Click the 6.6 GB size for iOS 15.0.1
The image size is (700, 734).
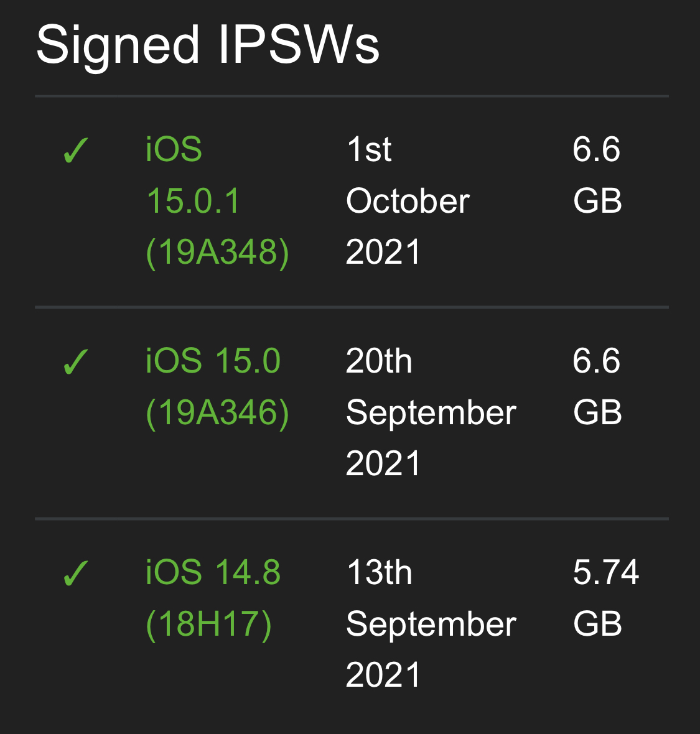597,175
